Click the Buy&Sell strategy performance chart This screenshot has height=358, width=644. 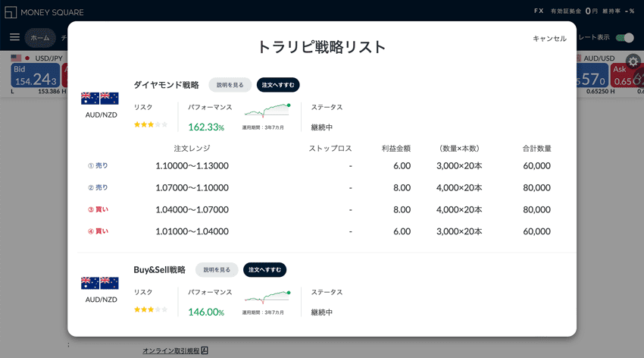[267, 295]
